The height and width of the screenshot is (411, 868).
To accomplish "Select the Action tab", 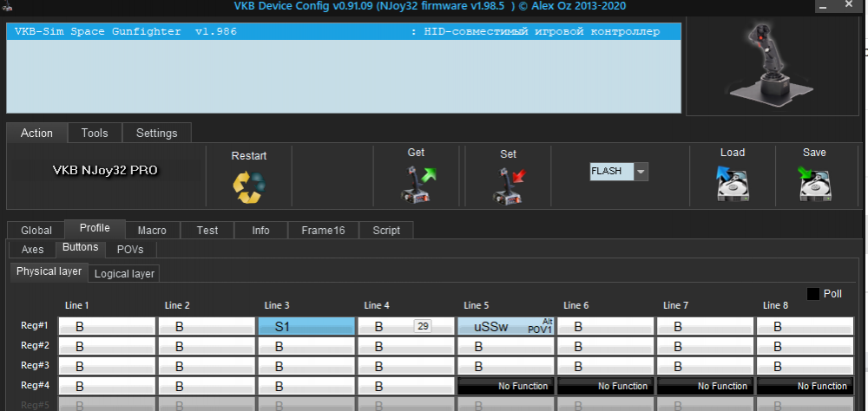I will pos(36,134).
